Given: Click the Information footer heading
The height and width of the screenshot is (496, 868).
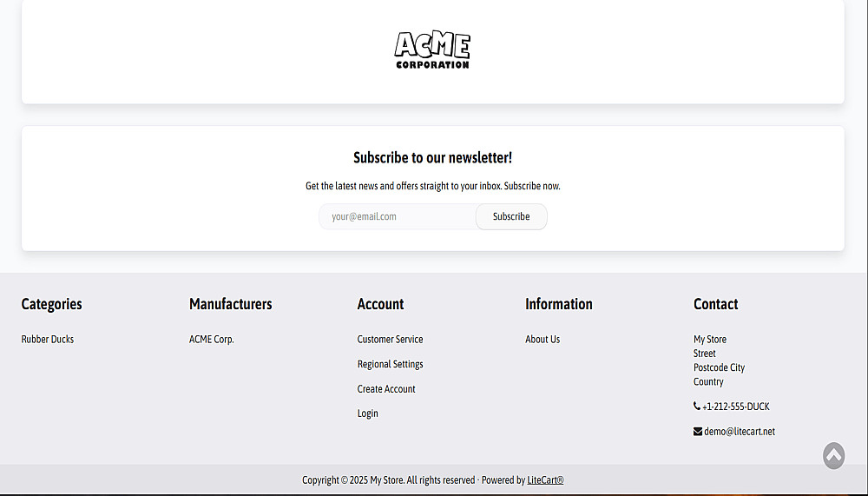Looking at the screenshot, I should pyautogui.click(x=559, y=304).
